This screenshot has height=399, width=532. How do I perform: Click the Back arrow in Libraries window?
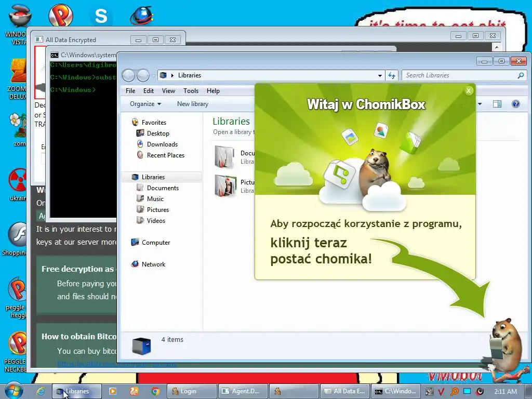point(129,75)
